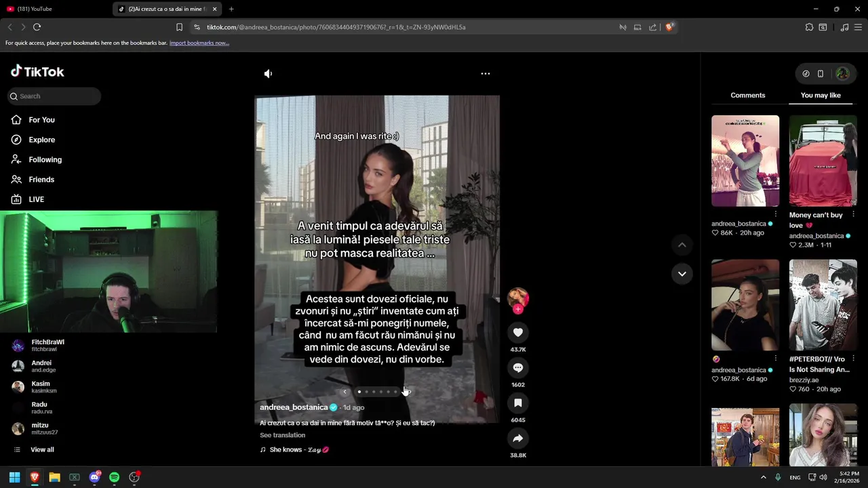The height and width of the screenshot is (488, 868).
Task: Select the second photo slide dot
Action: (366, 392)
